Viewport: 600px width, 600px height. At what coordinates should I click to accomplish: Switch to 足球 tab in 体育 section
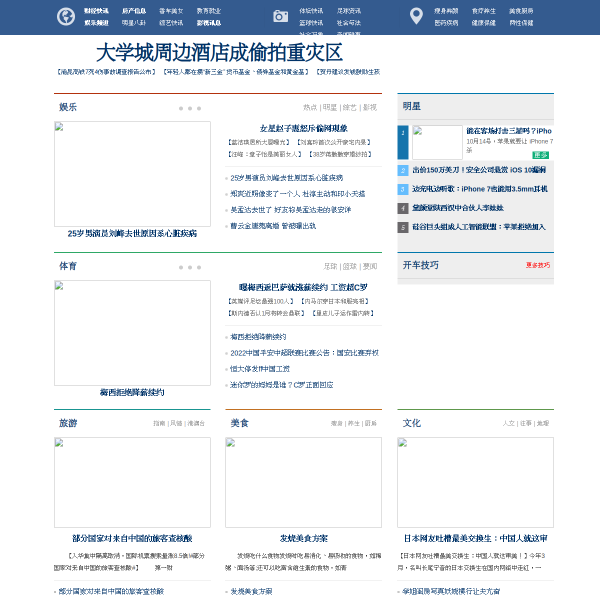pos(330,266)
